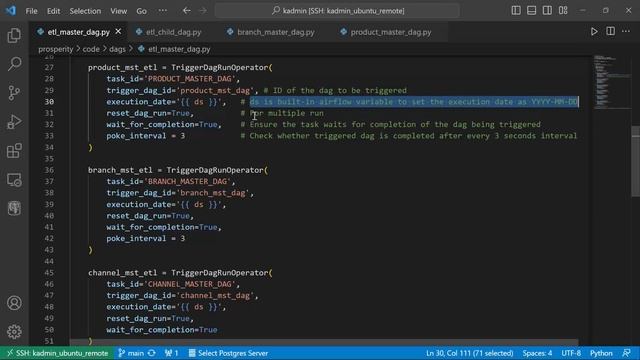Image resolution: width=640 pixels, height=360 pixels.
Task: Select language mode Python
Action: 601,353
